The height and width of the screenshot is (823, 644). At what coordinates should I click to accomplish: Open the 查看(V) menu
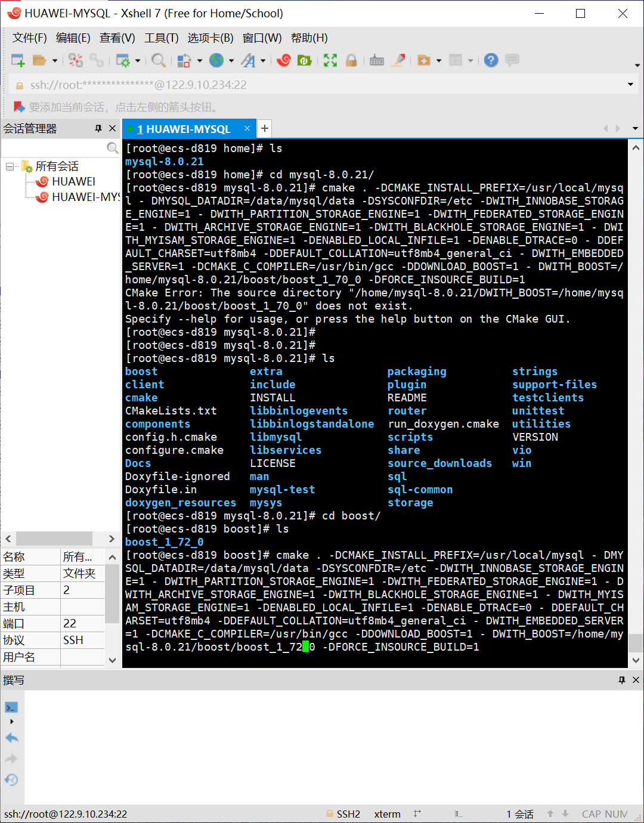[117, 38]
